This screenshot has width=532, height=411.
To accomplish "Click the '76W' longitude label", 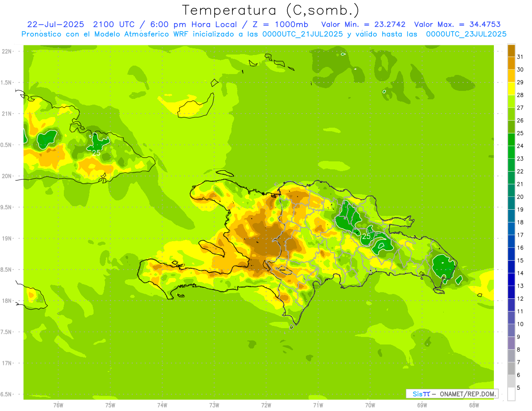I will (x=58, y=405).
